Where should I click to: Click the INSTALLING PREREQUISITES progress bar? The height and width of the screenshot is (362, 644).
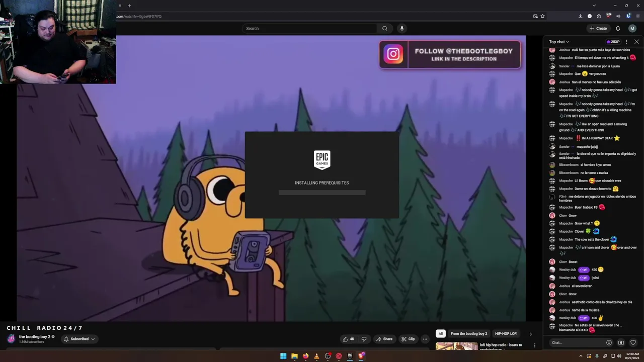322,193
